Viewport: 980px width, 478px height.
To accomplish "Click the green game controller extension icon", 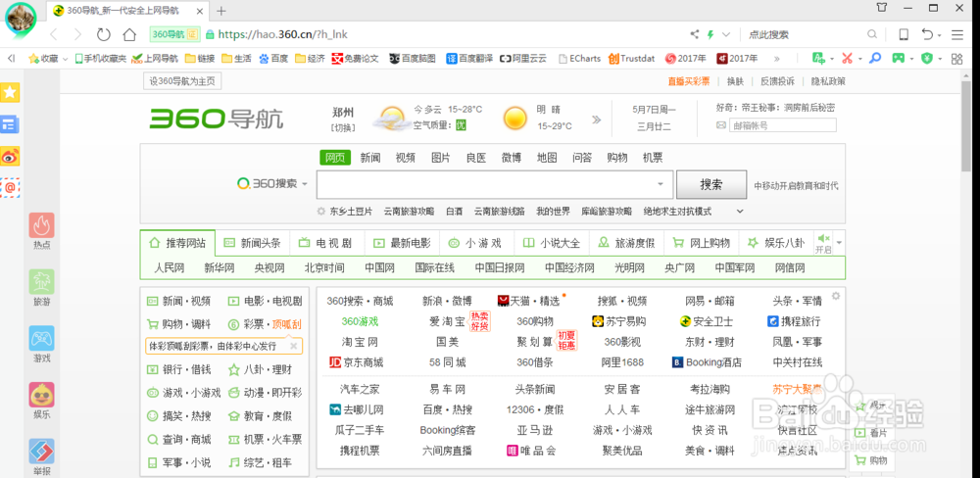I will coord(898,58).
